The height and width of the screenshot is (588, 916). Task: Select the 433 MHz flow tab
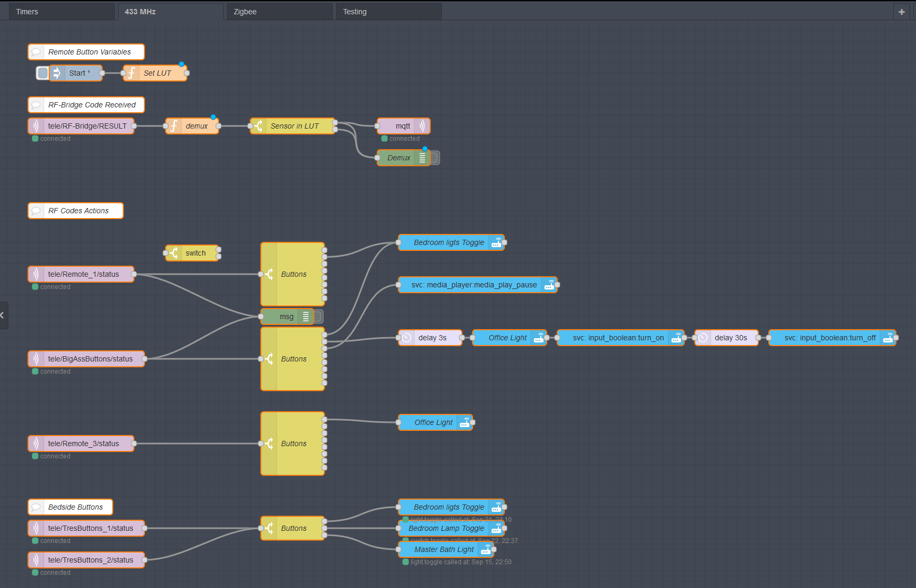170,12
